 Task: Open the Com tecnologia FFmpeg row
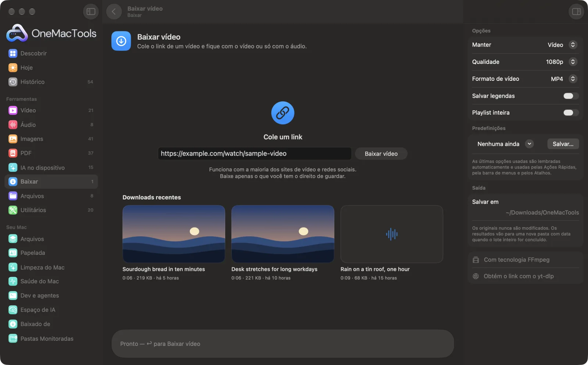pos(526,260)
